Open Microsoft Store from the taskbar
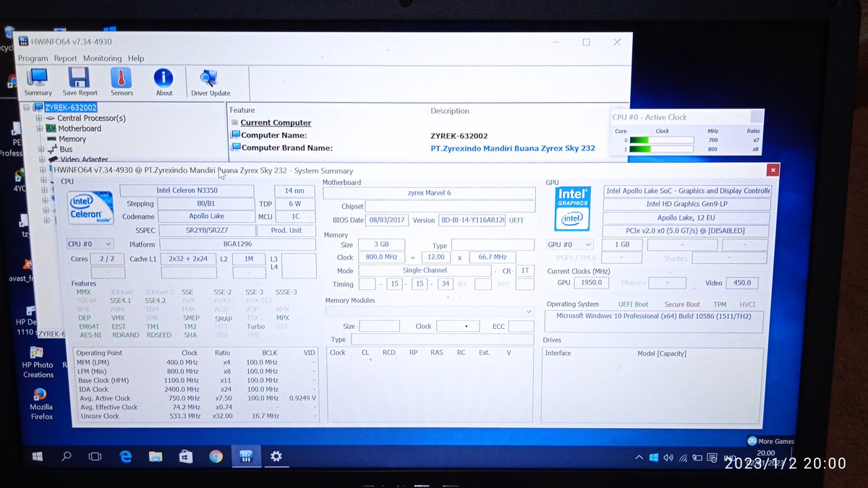868x488 pixels. [x=185, y=456]
